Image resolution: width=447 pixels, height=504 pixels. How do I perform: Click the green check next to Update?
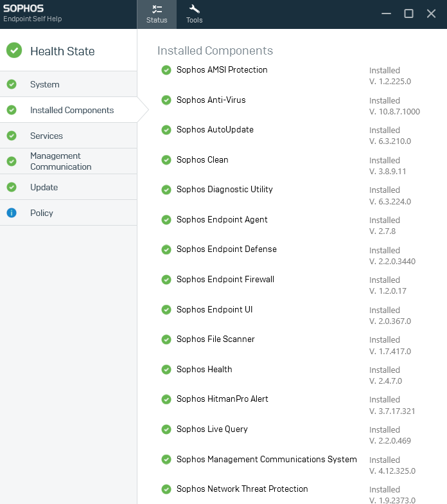[x=12, y=187]
